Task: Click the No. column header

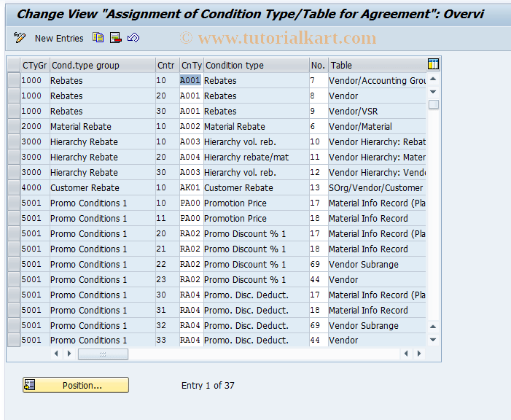Action: click(319, 65)
